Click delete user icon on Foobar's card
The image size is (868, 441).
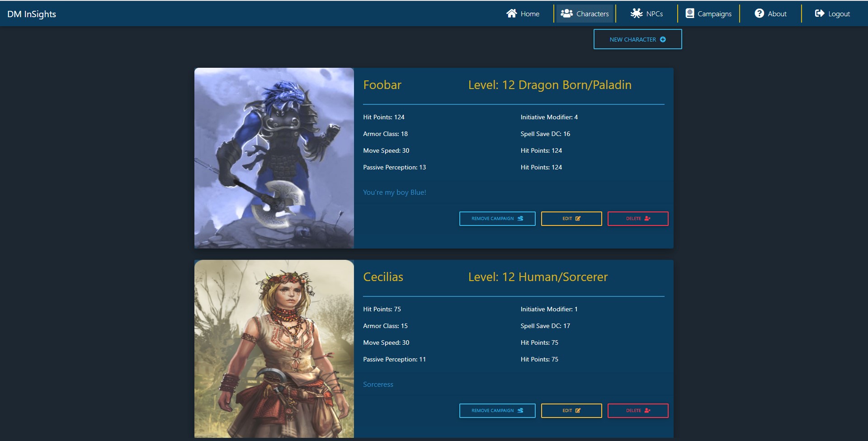click(x=647, y=219)
